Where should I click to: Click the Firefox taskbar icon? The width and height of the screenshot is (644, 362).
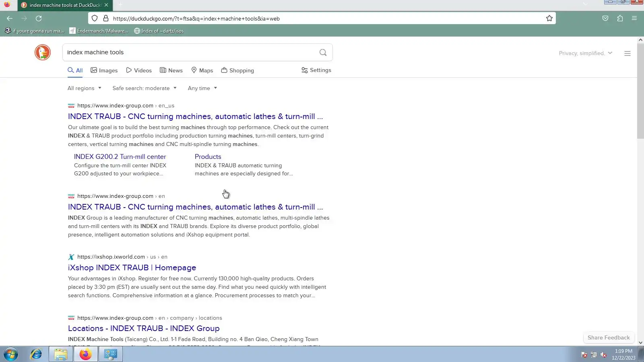[85, 354]
